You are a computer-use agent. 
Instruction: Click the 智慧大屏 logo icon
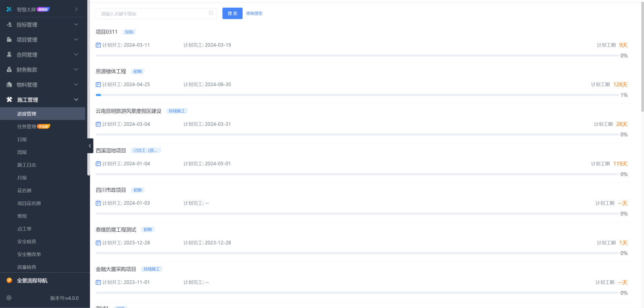tap(9, 9)
